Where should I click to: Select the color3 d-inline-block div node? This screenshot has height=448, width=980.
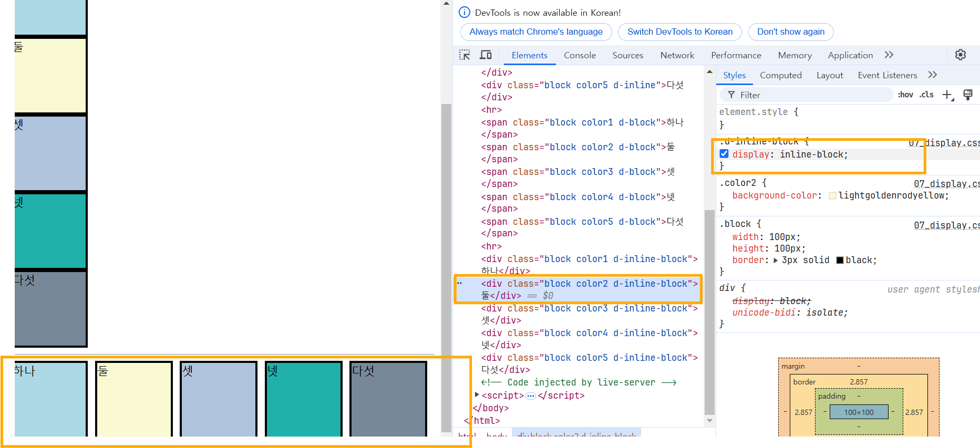[589, 314]
